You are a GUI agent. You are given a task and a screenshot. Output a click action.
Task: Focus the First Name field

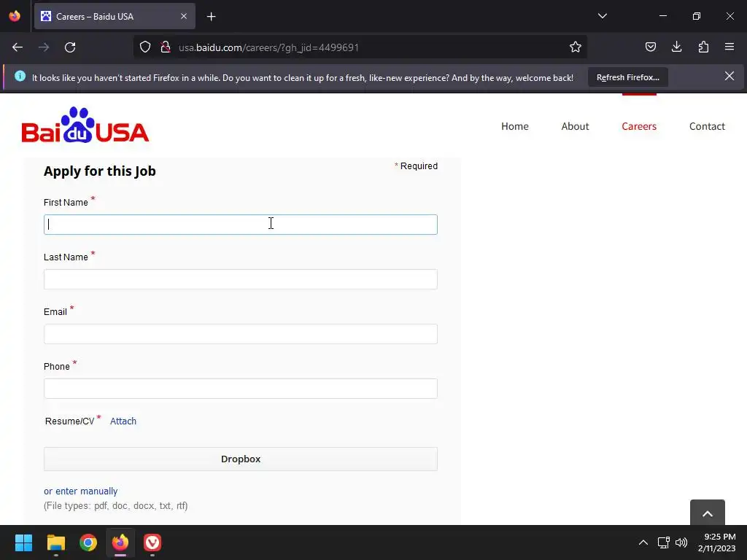241,225
